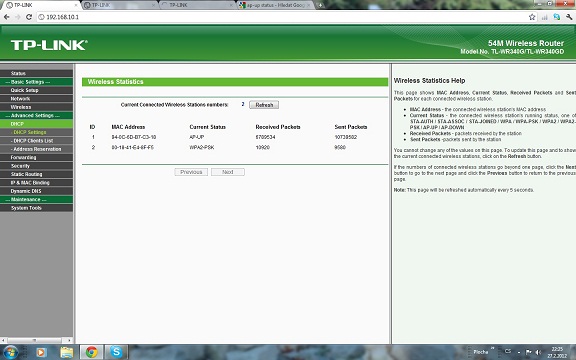Image resolution: width=576 pixels, height=360 pixels.
Task: Switch to Chrome on the taskbar
Action: [92, 352]
